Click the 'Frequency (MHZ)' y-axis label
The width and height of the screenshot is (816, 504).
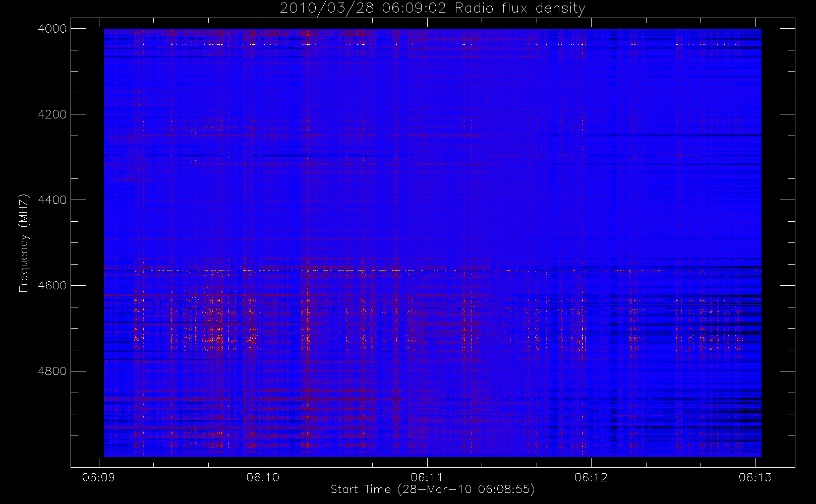coord(24,243)
